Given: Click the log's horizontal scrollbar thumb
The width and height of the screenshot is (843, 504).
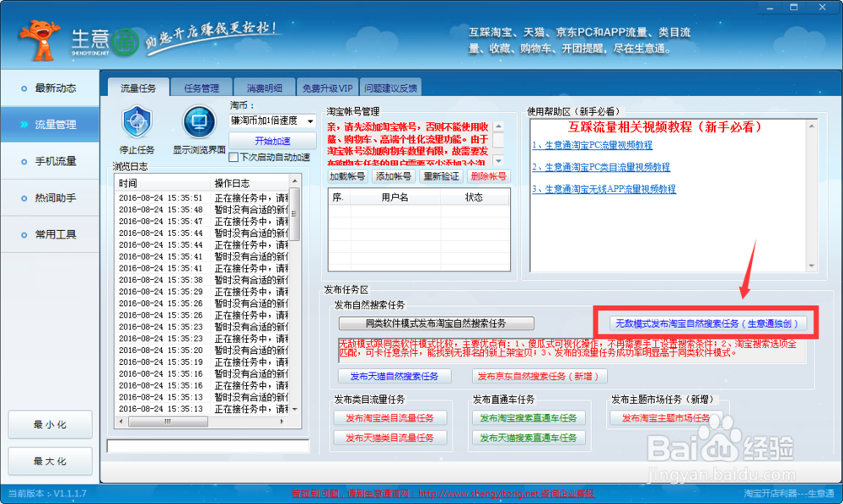Looking at the screenshot, I should pos(168,421).
